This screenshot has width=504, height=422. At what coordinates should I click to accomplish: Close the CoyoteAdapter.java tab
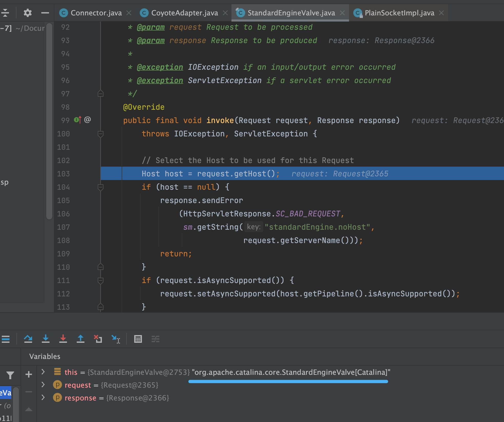point(225,13)
